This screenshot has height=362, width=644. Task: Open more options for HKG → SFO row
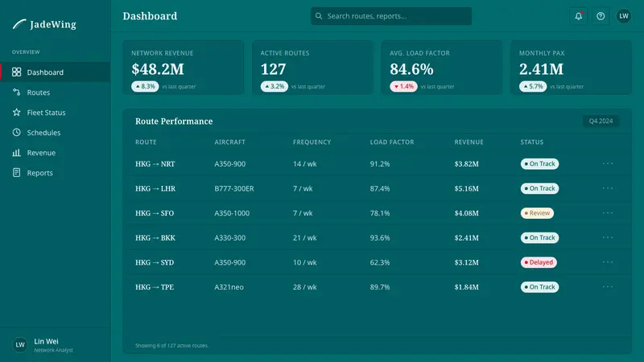click(608, 213)
